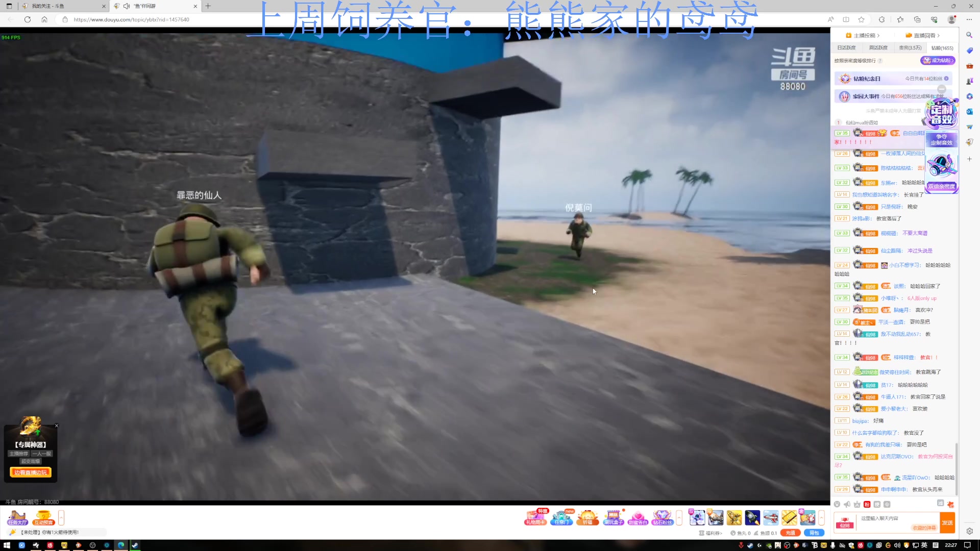Open the Steam taskbar icon
The width and height of the screenshot is (980, 551).
point(135,545)
